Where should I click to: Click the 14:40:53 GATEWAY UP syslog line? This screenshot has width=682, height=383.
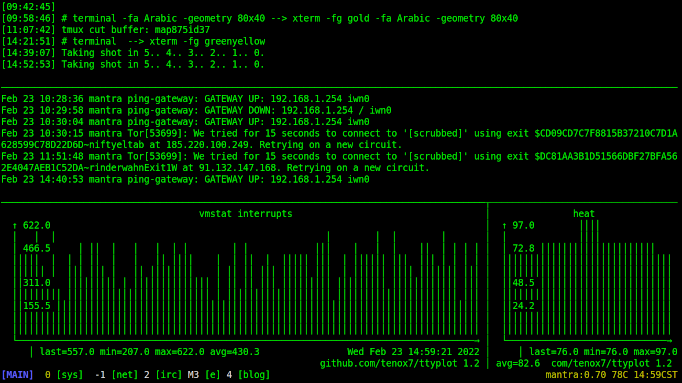pos(185,180)
